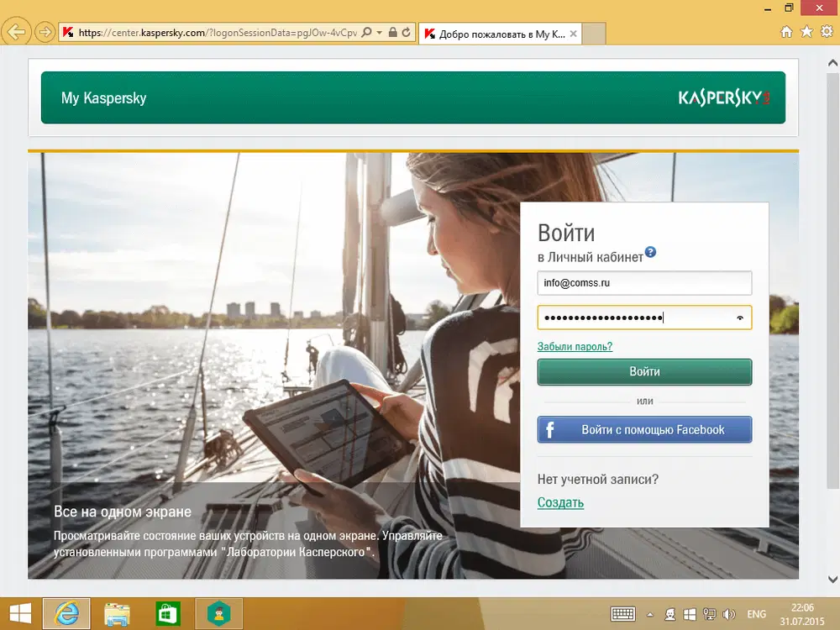Click the Home icon in browser toolbar

pos(786,32)
